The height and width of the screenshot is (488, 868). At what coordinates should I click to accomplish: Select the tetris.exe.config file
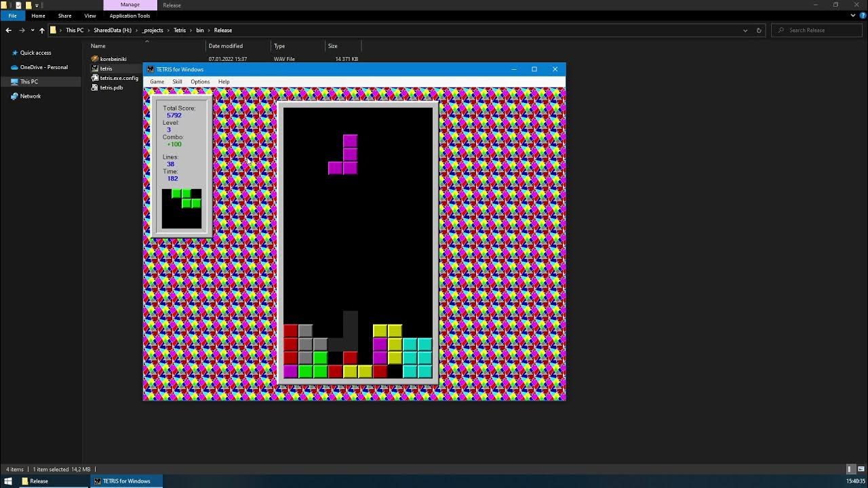(x=119, y=78)
